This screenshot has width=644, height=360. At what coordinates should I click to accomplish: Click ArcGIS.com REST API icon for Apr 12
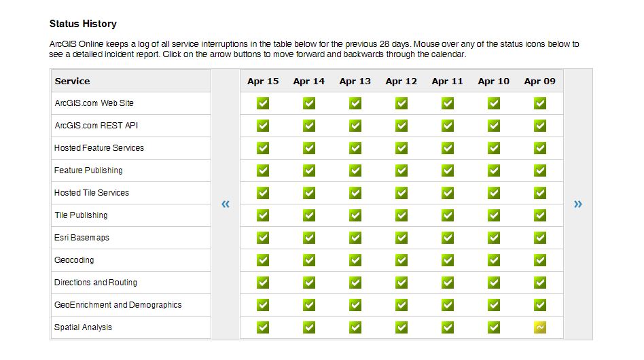(401, 126)
